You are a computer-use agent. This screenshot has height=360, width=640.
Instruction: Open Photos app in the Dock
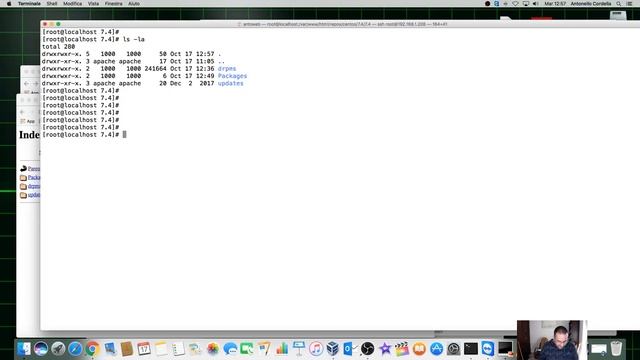[213, 349]
